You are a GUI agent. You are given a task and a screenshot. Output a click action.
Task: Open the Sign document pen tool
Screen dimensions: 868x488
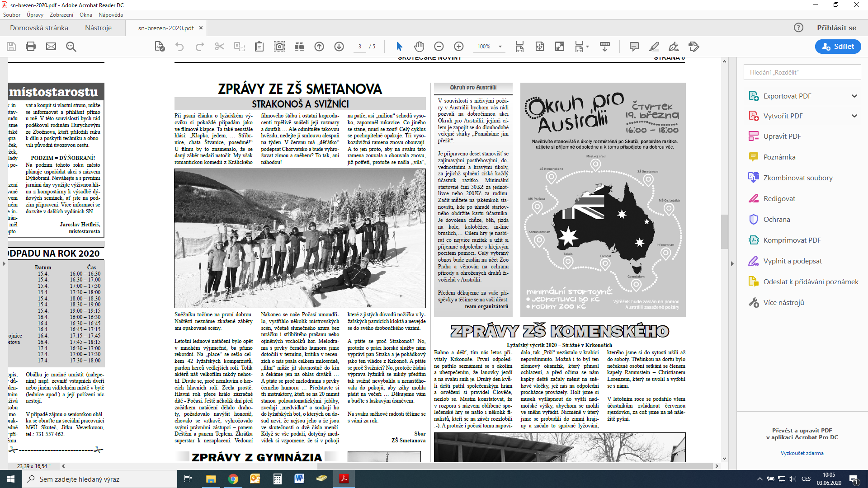pyautogui.click(x=674, y=47)
